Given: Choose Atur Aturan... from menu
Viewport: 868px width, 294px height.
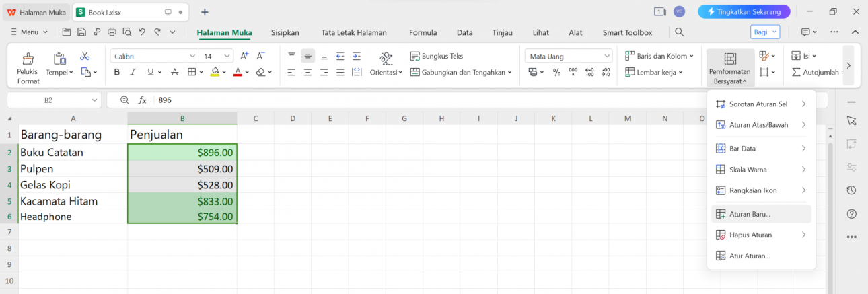Looking at the screenshot, I should 761,256.
